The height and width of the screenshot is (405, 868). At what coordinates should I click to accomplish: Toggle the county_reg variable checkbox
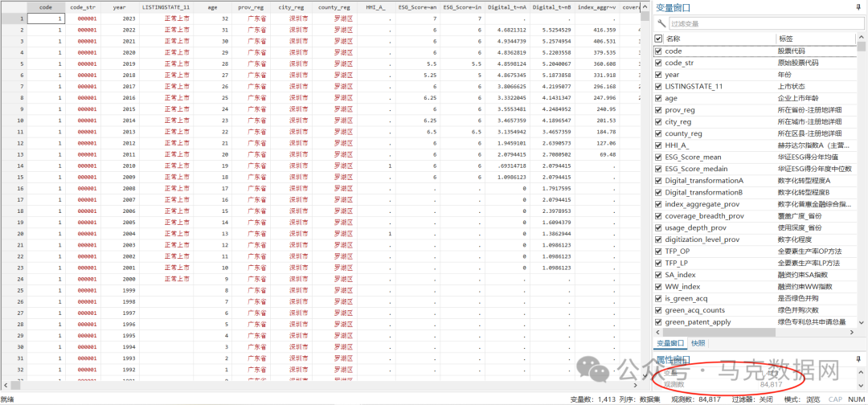pos(658,133)
